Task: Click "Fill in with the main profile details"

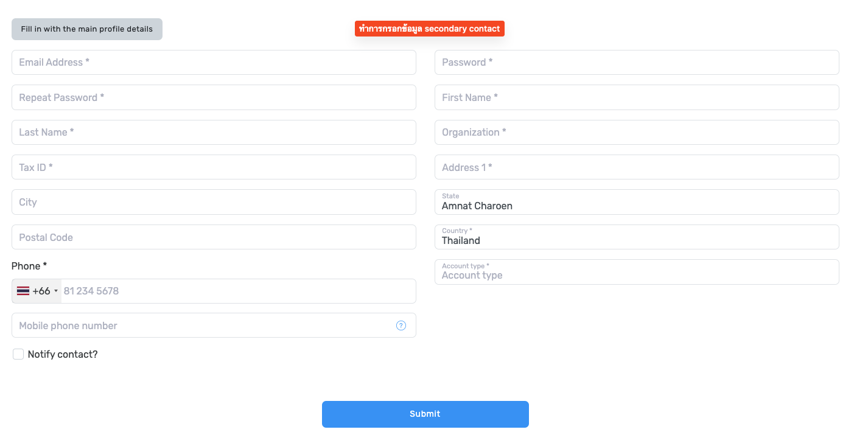Action: click(86, 29)
